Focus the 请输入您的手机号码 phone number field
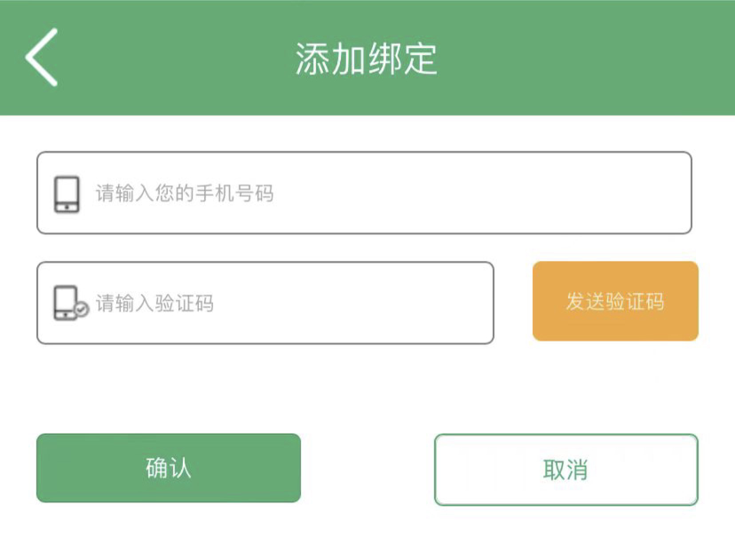 click(364, 193)
